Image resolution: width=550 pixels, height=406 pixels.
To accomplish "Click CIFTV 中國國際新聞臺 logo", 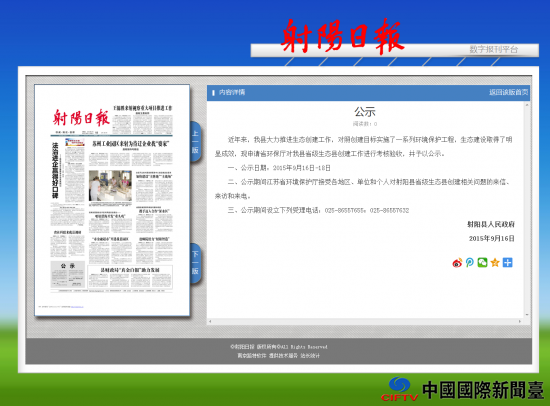I will pos(463,390).
